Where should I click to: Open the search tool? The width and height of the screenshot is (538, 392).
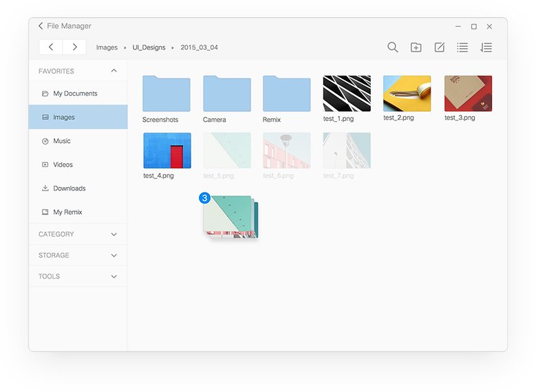pos(393,47)
